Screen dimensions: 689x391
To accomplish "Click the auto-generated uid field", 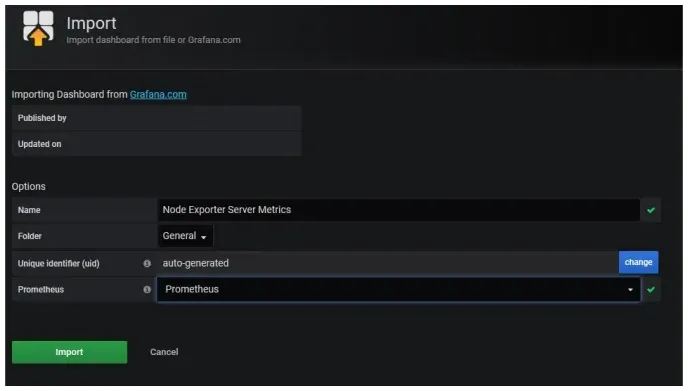I will click(x=388, y=263).
